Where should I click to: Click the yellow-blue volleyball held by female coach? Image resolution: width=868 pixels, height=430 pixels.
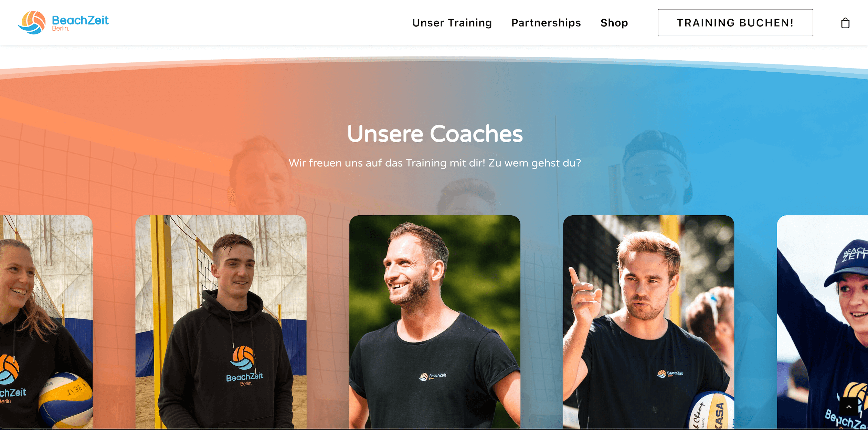coord(65,399)
